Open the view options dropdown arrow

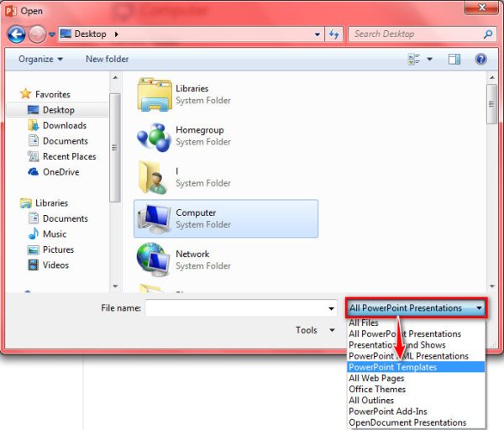point(429,59)
